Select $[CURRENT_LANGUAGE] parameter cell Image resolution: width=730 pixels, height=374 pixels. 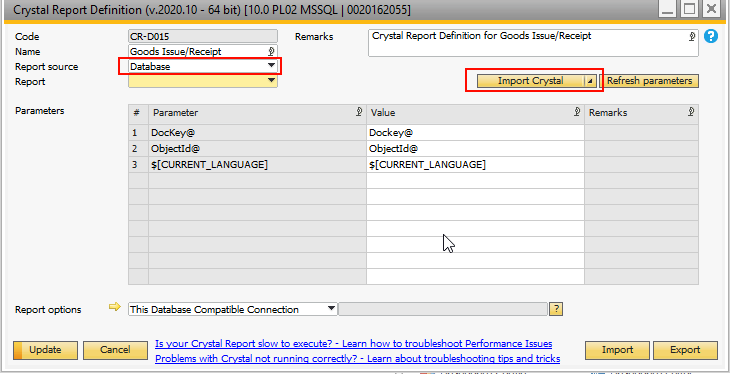257,164
